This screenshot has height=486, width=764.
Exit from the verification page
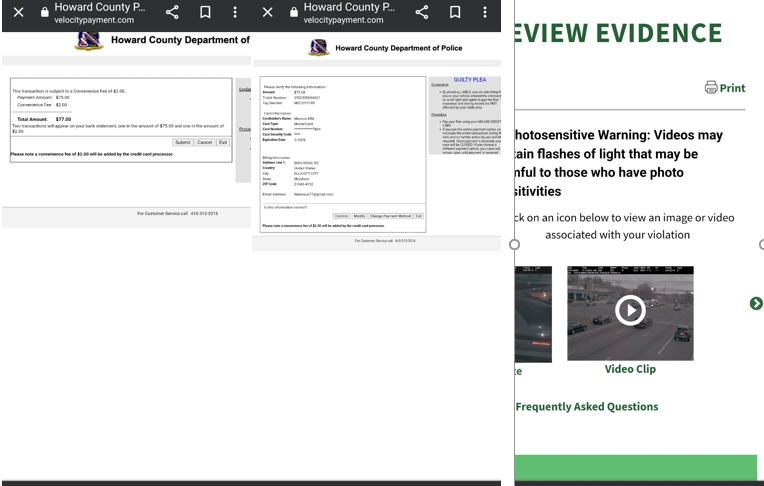419,216
